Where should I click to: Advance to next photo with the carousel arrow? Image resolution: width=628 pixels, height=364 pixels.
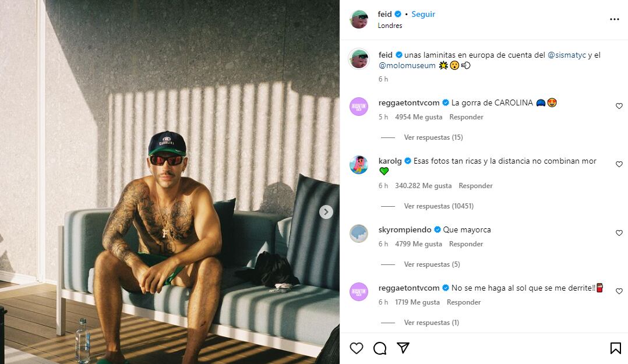(326, 211)
